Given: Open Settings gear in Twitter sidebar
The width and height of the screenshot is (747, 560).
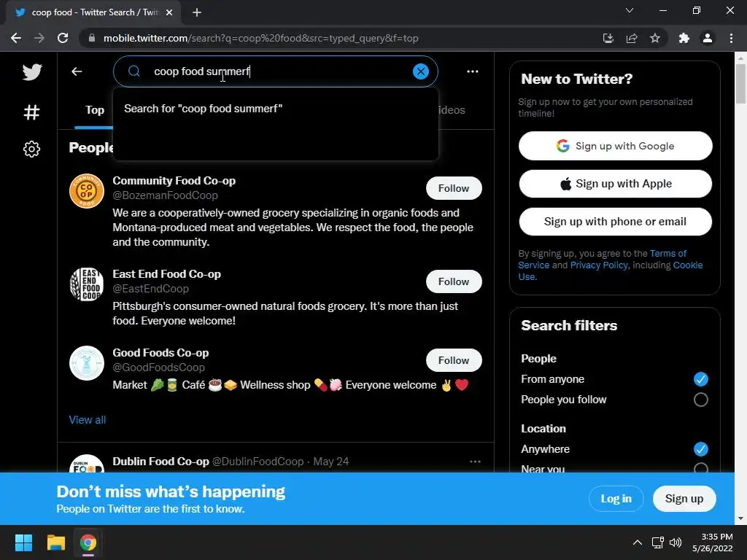Looking at the screenshot, I should click(x=31, y=149).
